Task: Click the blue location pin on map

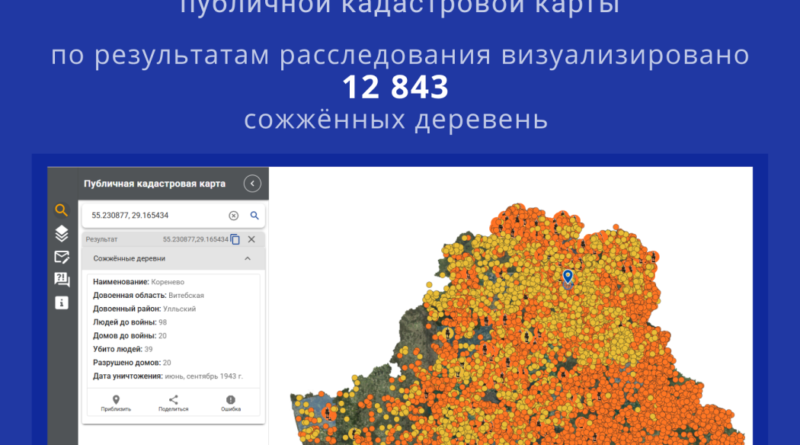Action: click(x=568, y=275)
